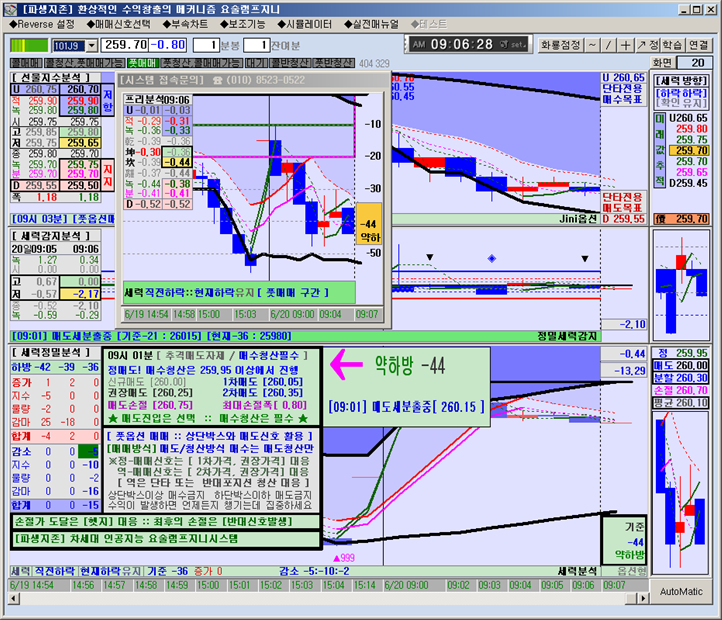The height and width of the screenshot is (620, 722).
Task: Click the 지 항 resistance side label
Action: [x=108, y=101]
